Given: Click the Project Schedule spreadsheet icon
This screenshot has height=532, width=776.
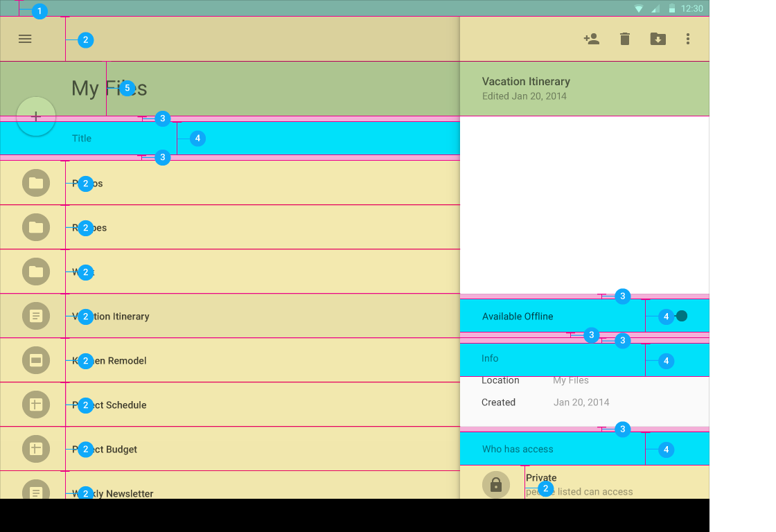Looking at the screenshot, I should click(36, 405).
